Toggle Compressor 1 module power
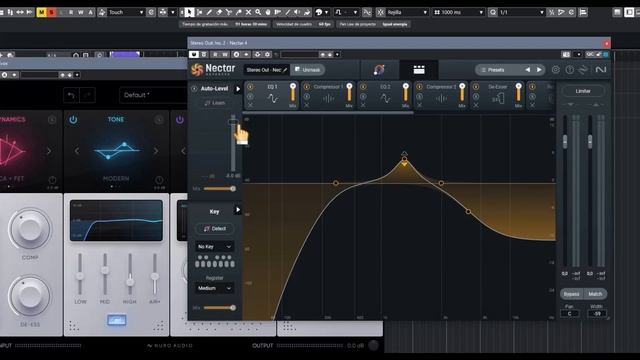 [x=307, y=87]
